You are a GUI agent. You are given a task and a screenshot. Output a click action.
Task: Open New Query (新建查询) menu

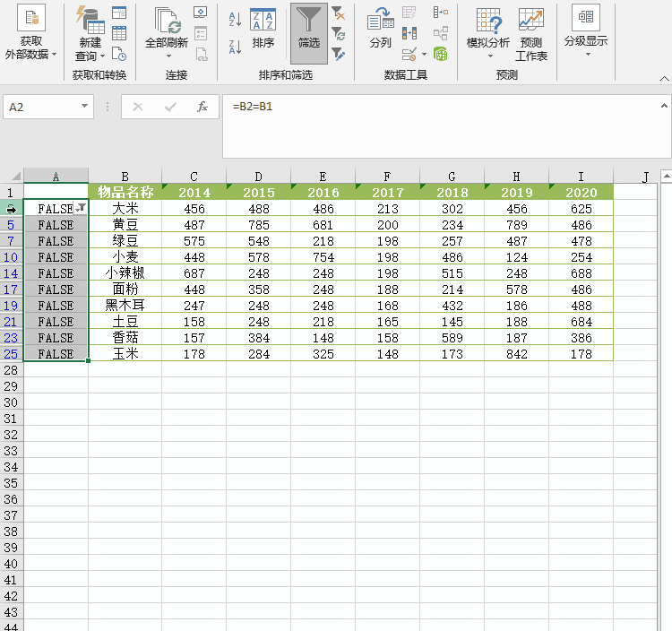pos(90,34)
